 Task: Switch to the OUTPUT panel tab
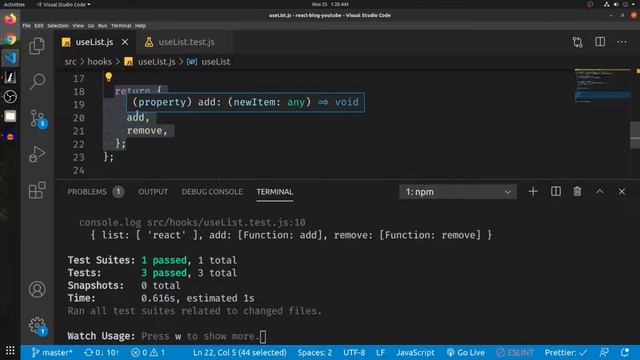click(153, 192)
